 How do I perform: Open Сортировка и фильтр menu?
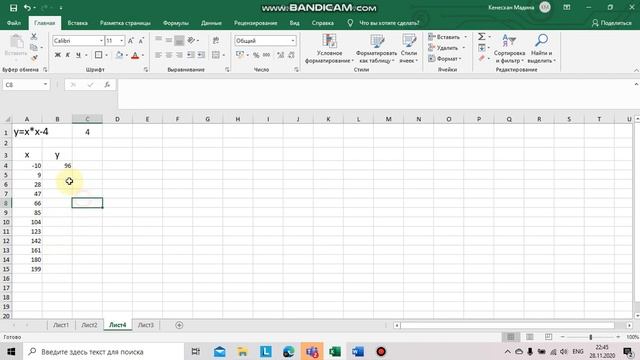[509, 48]
